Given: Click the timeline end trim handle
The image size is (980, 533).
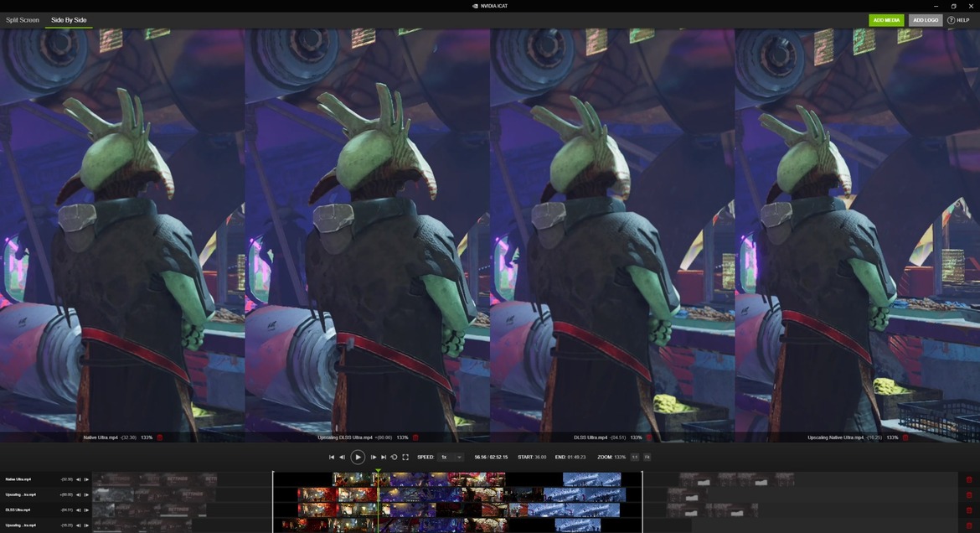Looking at the screenshot, I should tap(642, 502).
